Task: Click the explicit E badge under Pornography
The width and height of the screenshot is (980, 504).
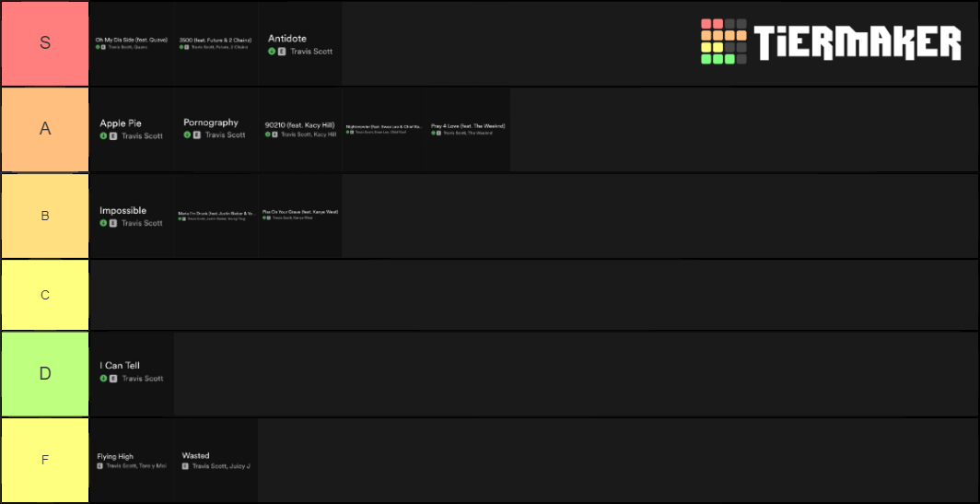Action: tap(197, 135)
